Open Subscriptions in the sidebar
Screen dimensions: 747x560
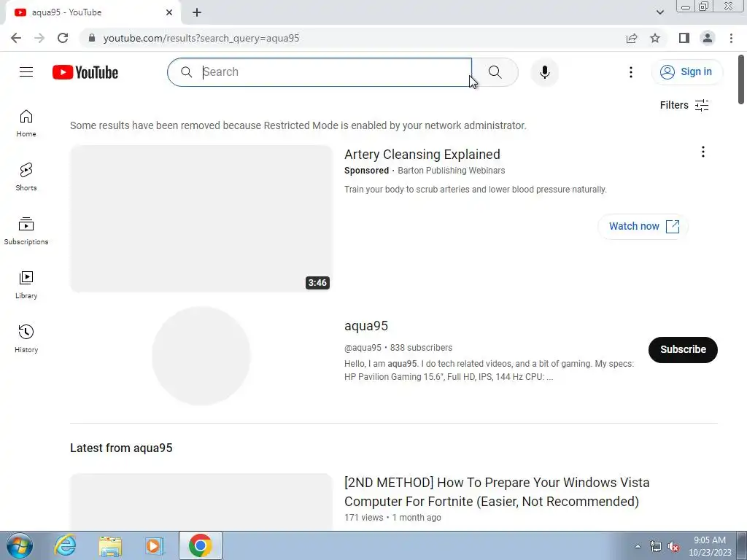[x=26, y=231]
